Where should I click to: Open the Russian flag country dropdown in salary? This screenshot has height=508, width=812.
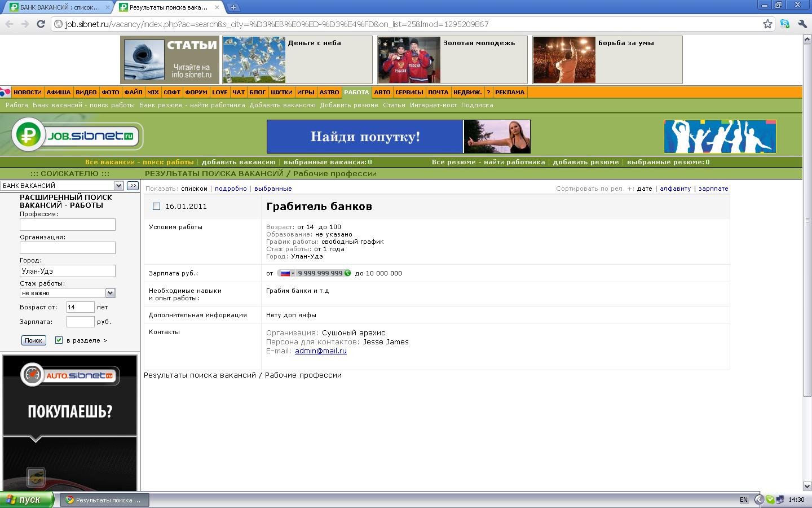click(287, 273)
